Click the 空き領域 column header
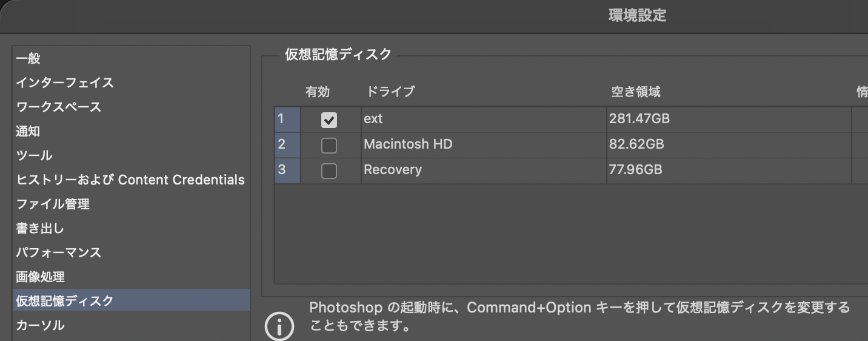This screenshot has width=868, height=341. [636, 92]
